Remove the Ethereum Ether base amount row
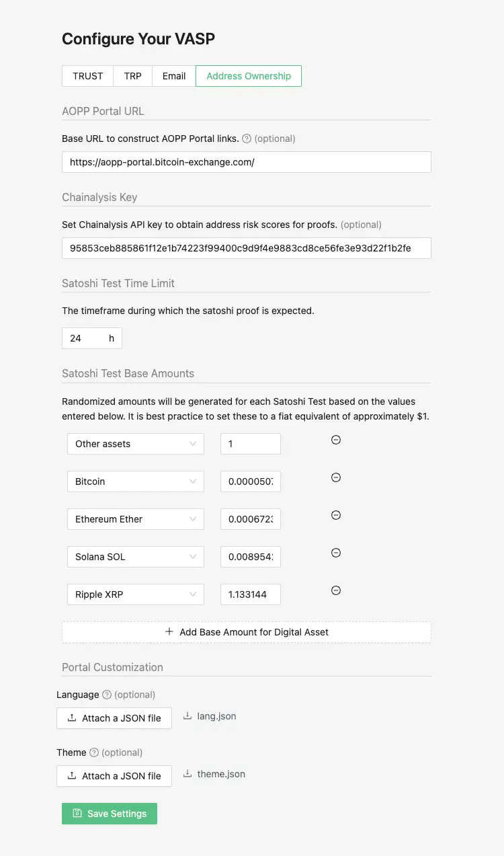 coord(335,515)
